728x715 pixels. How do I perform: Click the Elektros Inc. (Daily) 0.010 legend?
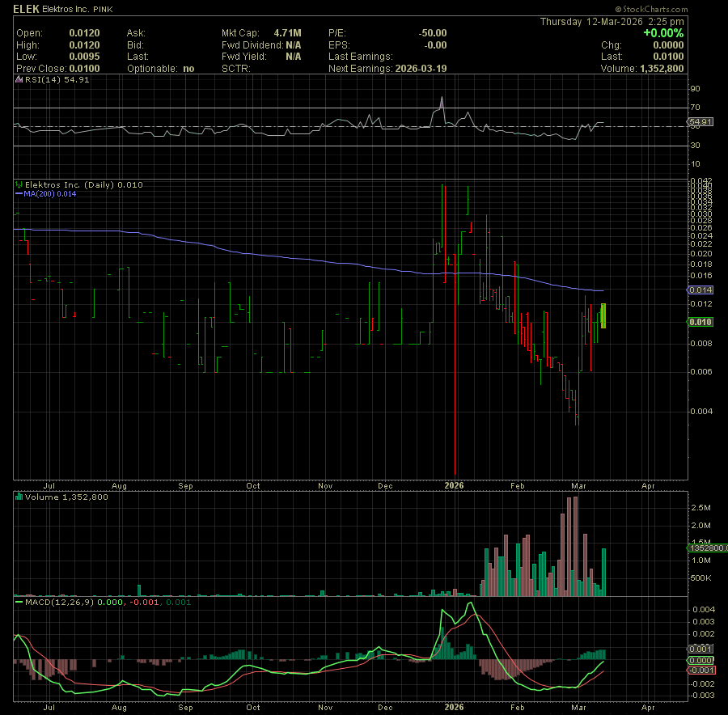(83, 184)
